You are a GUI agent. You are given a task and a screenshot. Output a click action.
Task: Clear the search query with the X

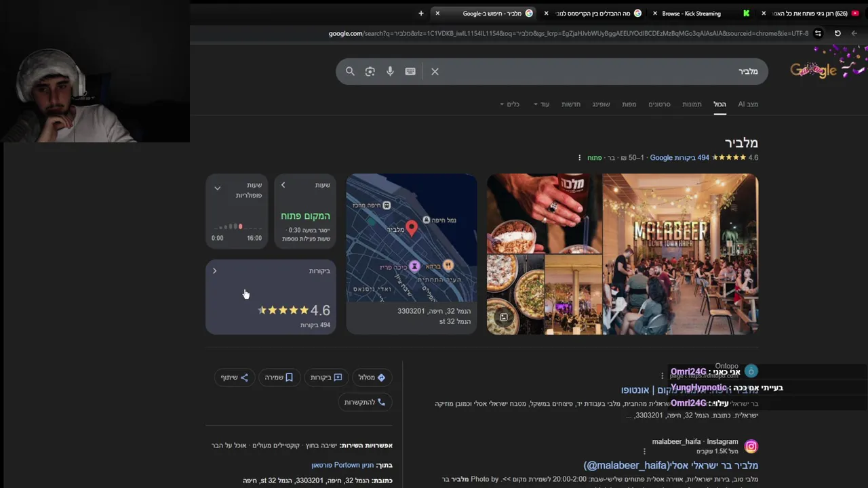pos(435,71)
